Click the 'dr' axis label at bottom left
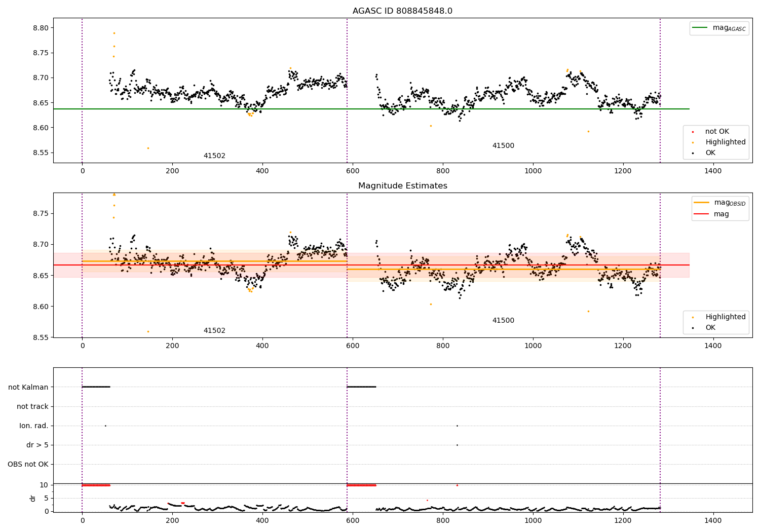Screen dimensions: 760x532 [x=33, y=498]
